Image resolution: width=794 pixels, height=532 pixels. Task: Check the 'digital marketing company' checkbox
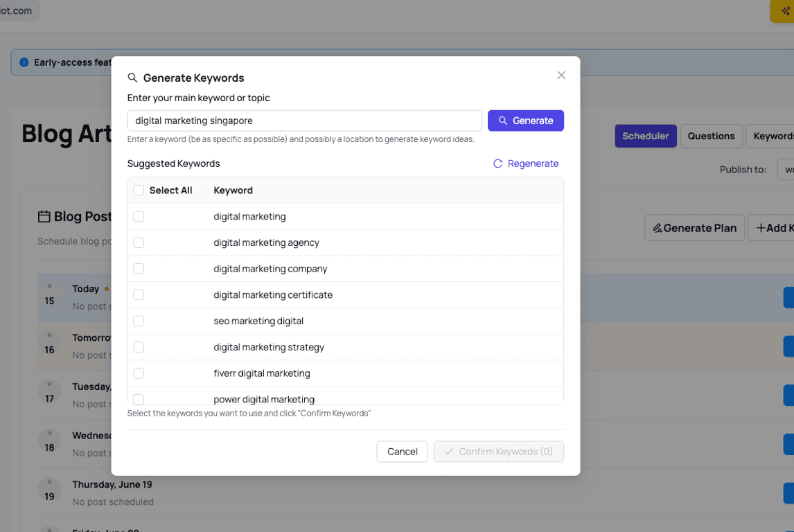click(139, 269)
